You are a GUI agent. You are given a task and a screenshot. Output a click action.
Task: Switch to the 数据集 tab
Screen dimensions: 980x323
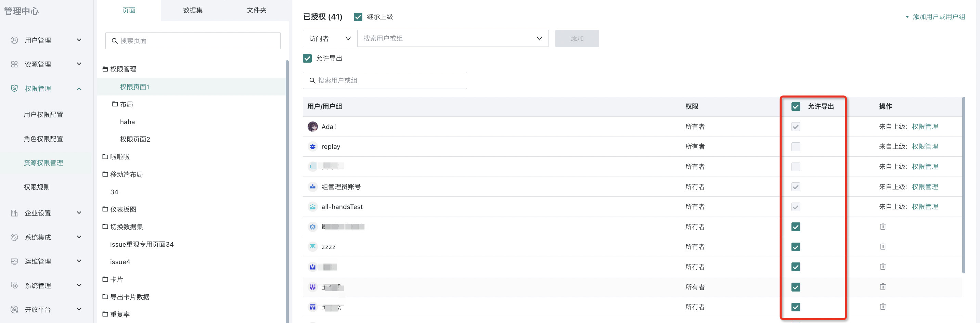click(193, 10)
